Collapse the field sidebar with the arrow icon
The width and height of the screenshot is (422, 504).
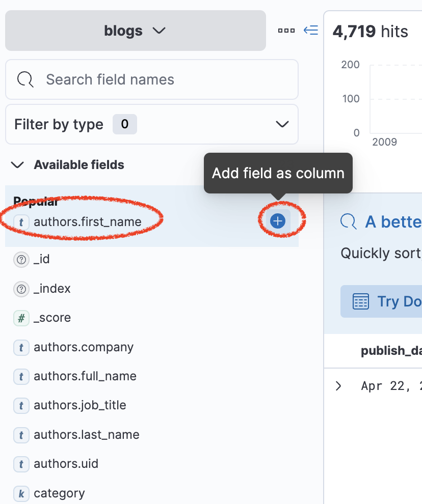click(310, 30)
